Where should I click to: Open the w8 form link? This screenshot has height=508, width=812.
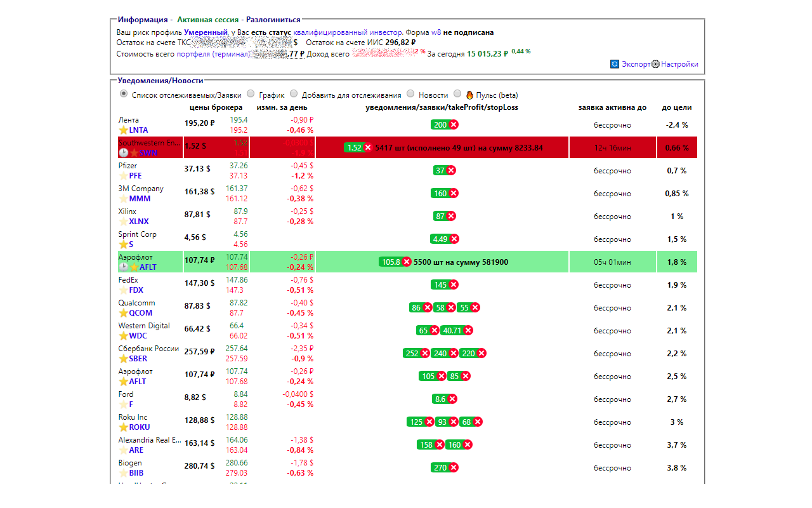(436, 32)
